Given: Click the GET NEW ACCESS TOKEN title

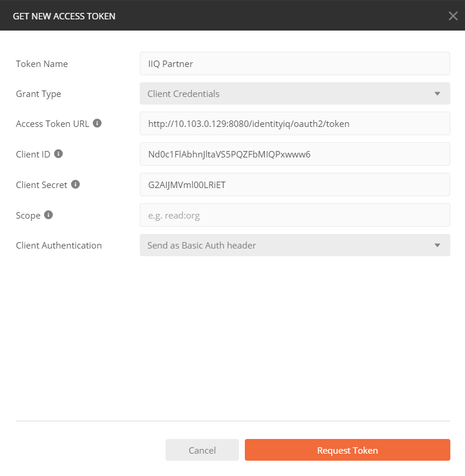Looking at the screenshot, I should coord(64,16).
